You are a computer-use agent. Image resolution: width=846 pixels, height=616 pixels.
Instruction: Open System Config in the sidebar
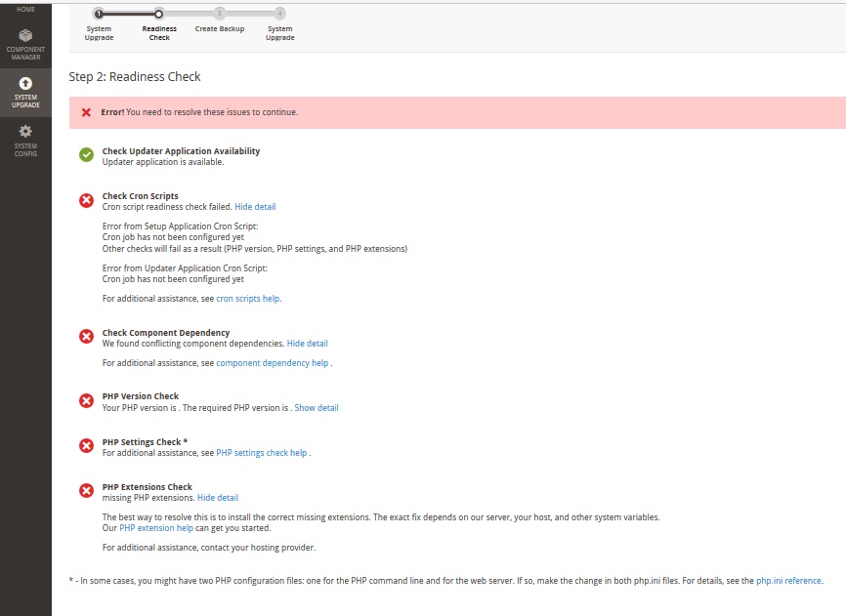point(24,139)
